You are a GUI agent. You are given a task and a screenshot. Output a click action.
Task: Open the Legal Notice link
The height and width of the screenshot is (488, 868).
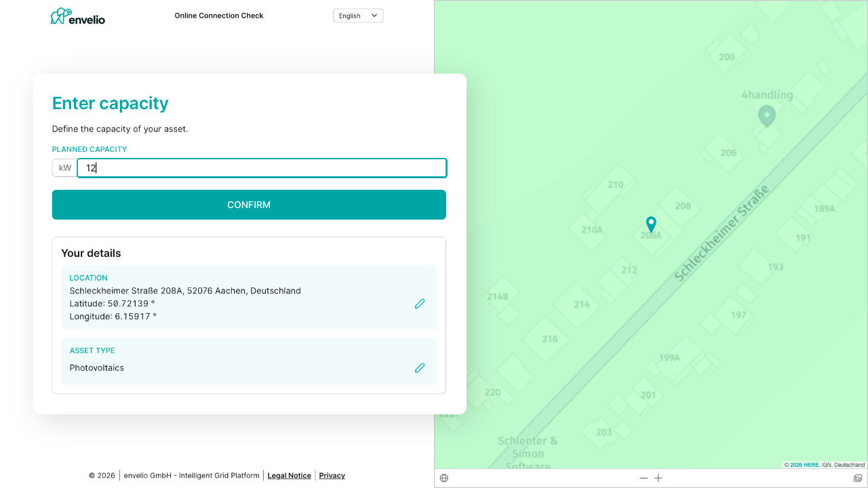(290, 476)
